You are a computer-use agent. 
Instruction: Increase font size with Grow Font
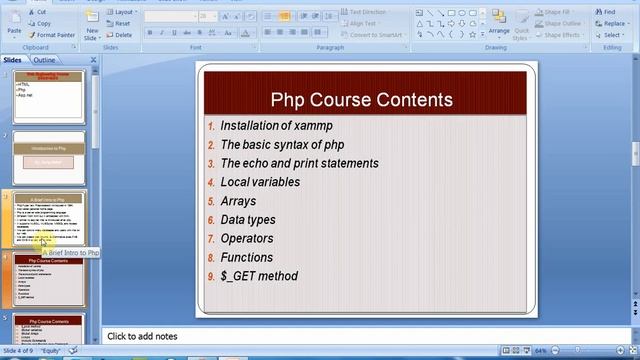225,16
